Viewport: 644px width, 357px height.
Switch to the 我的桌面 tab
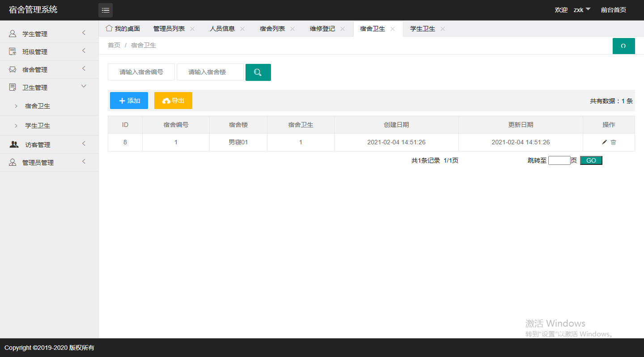coord(123,29)
